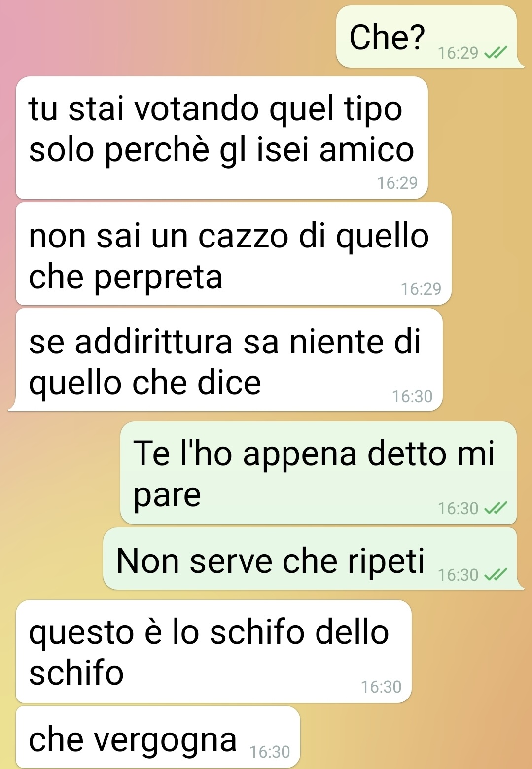This screenshot has width=532, height=769.
Task: Select the 'questo è lo schifo dello schifo' message
Action: 213,652
